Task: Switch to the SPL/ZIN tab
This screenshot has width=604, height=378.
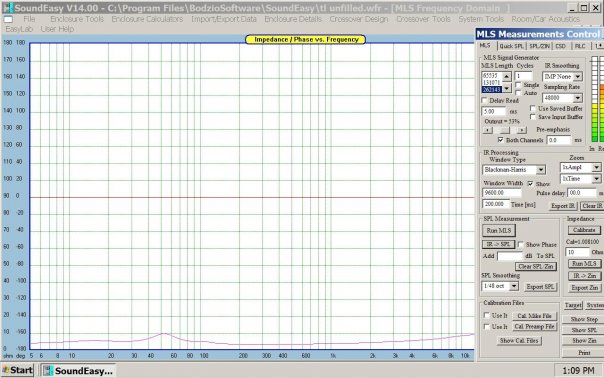Action: click(x=539, y=46)
